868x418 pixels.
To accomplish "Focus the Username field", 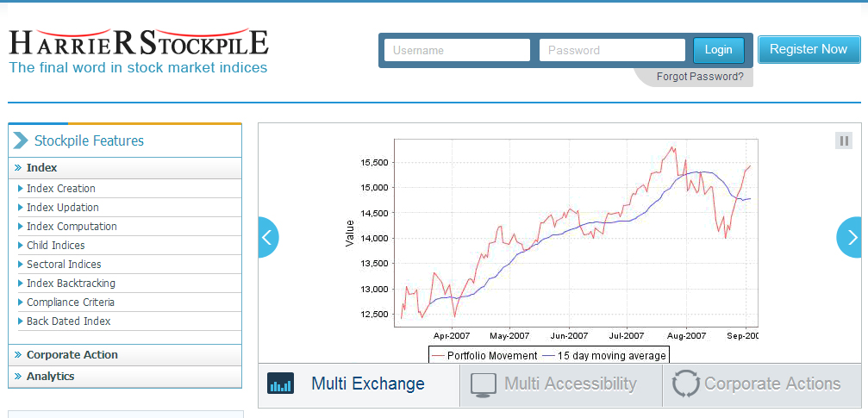I will [457, 50].
